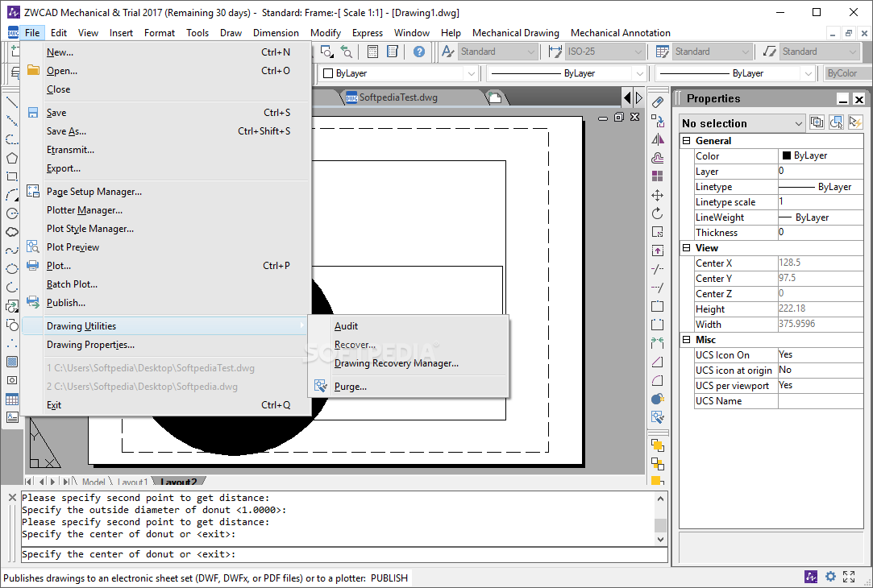Open the ByLayer lineweight dropdown

734,73
